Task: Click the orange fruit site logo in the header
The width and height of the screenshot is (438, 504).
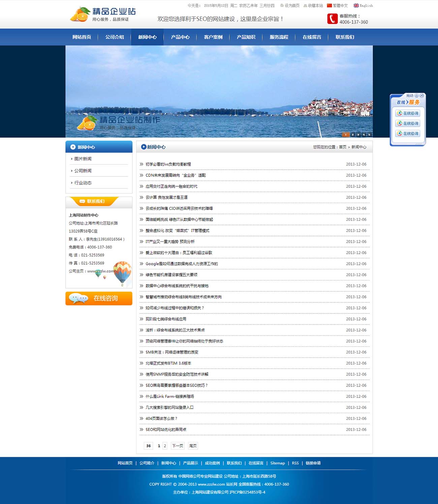Action: 103,14
